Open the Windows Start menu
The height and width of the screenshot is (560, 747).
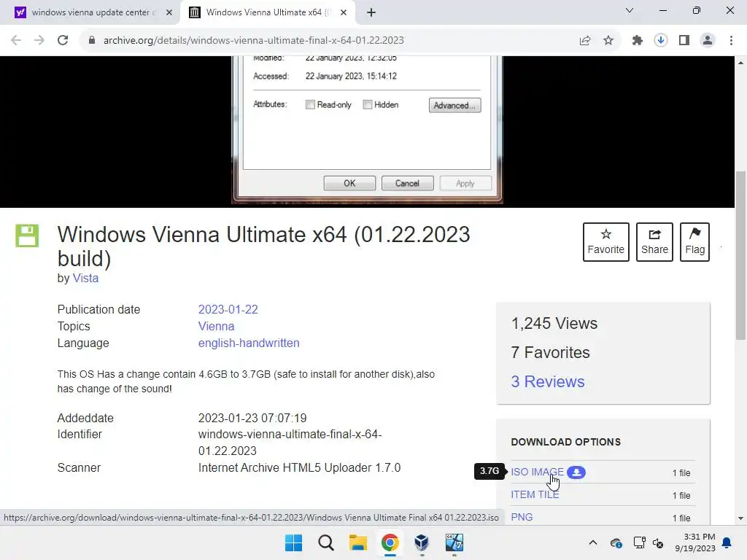[x=293, y=542]
